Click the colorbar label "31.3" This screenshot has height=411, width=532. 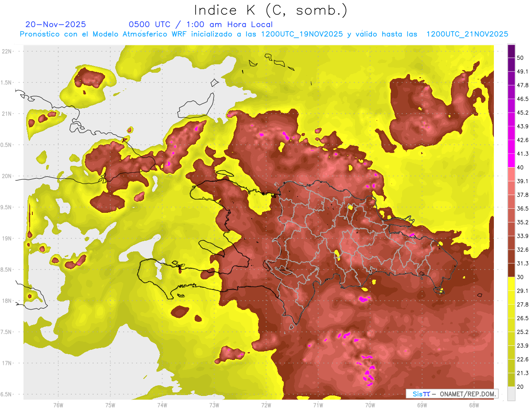click(x=523, y=263)
